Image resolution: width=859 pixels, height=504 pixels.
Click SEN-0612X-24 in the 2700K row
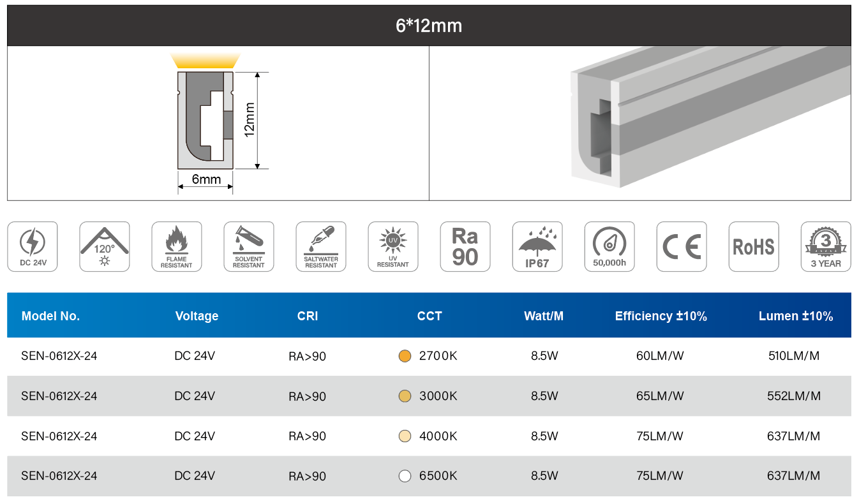tap(59, 356)
